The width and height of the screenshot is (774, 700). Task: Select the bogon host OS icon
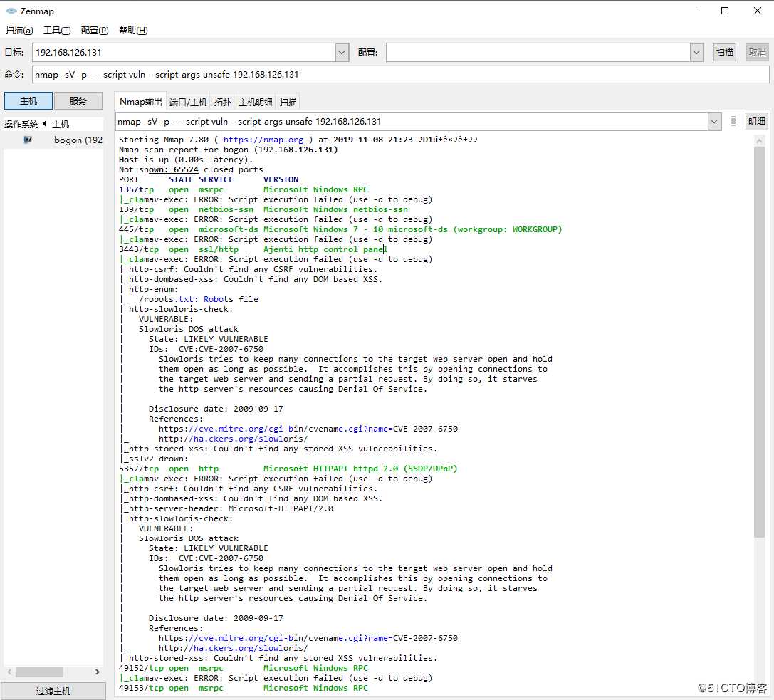pos(28,140)
